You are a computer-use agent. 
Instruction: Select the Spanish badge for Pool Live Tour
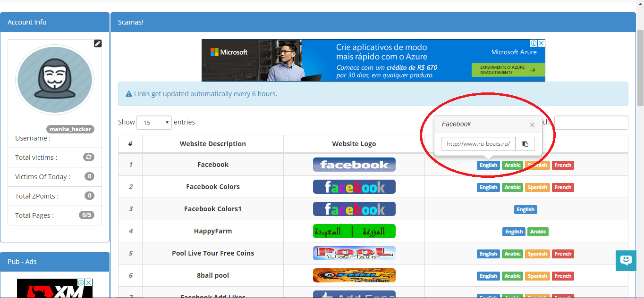tap(537, 254)
